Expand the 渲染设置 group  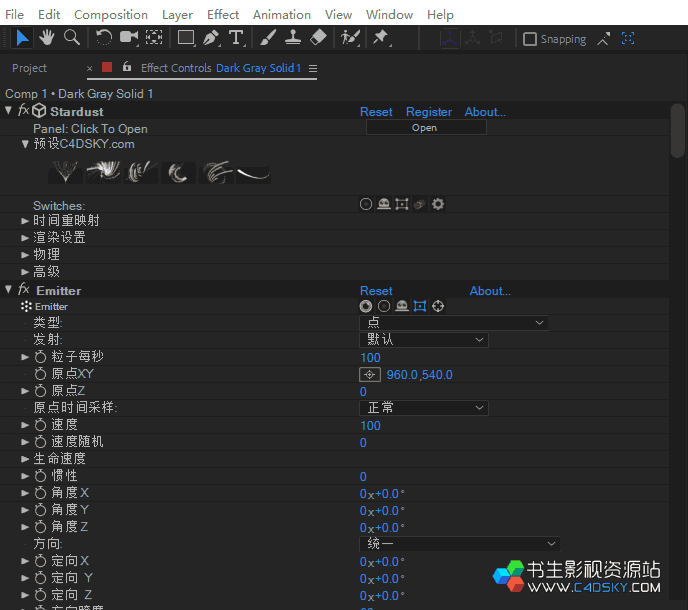pos(25,238)
